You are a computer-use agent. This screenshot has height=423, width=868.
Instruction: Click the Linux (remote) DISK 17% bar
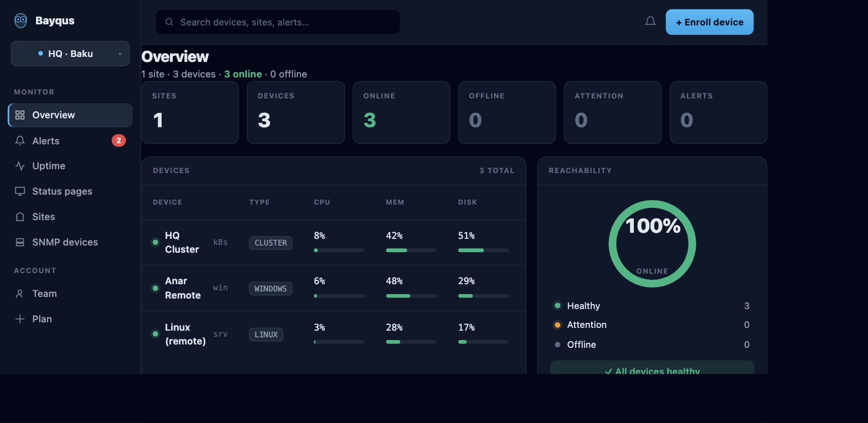(483, 342)
